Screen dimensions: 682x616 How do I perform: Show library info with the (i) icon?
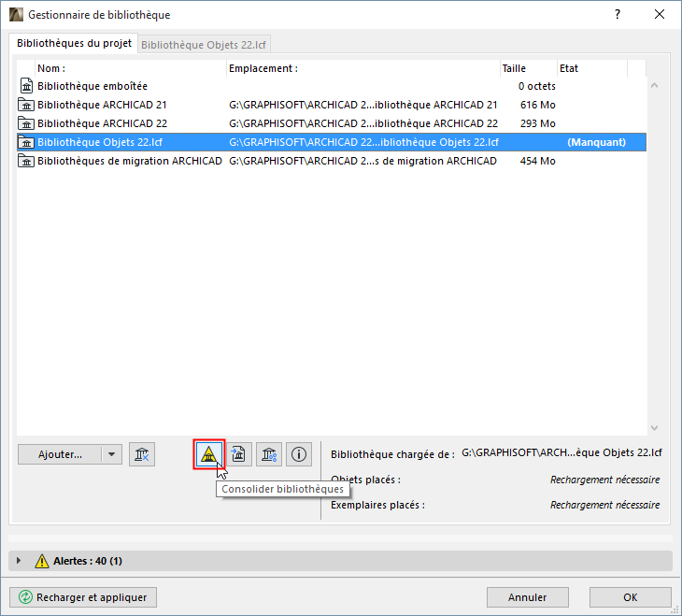tap(299, 454)
